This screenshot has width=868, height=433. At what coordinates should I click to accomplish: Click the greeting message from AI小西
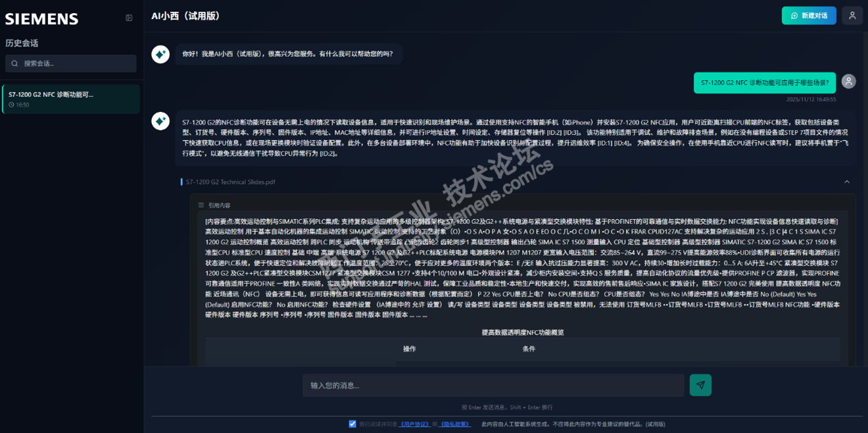coord(289,54)
